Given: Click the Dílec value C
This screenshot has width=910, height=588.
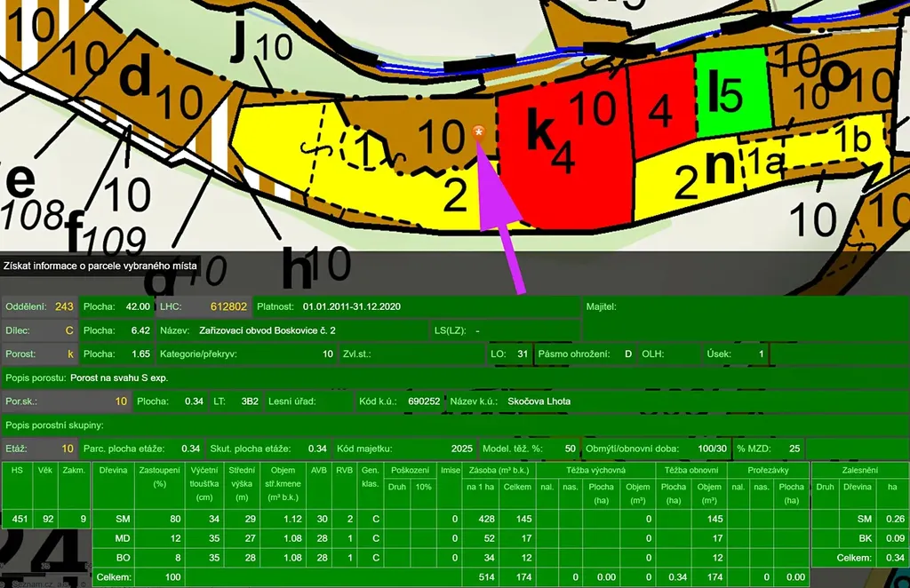Looking at the screenshot, I should coord(68,330).
